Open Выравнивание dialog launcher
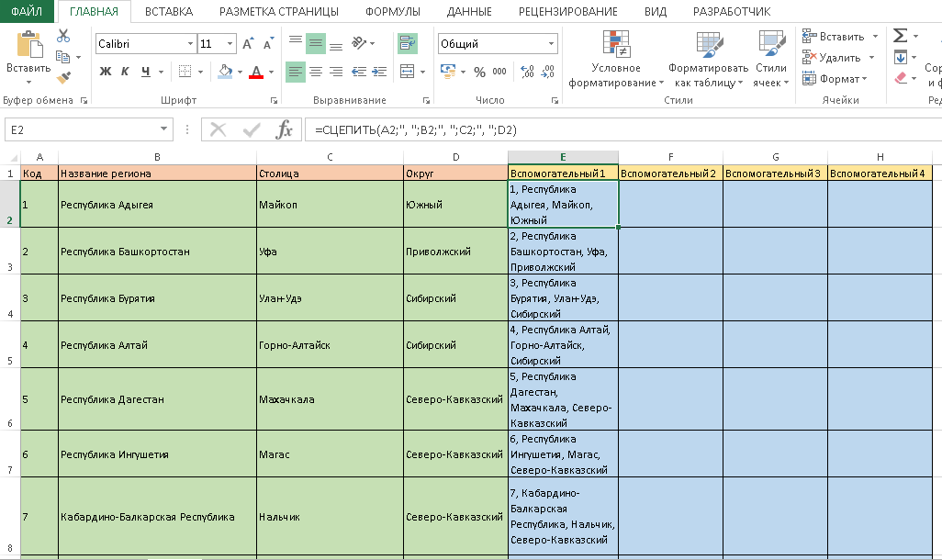 point(427,101)
